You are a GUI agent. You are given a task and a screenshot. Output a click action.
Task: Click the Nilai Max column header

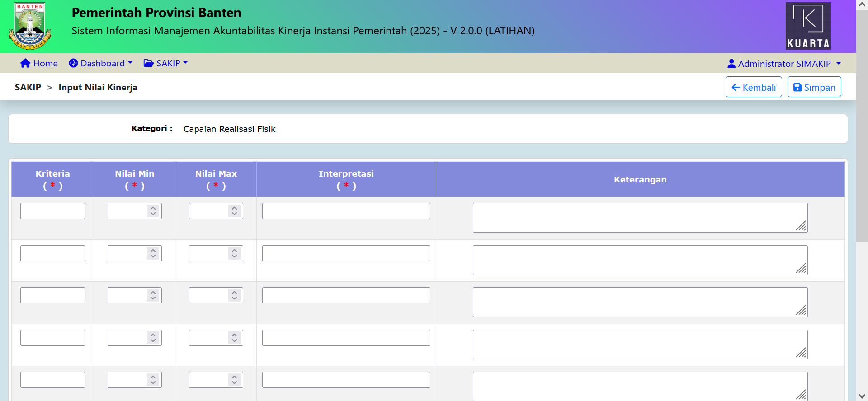coord(216,179)
